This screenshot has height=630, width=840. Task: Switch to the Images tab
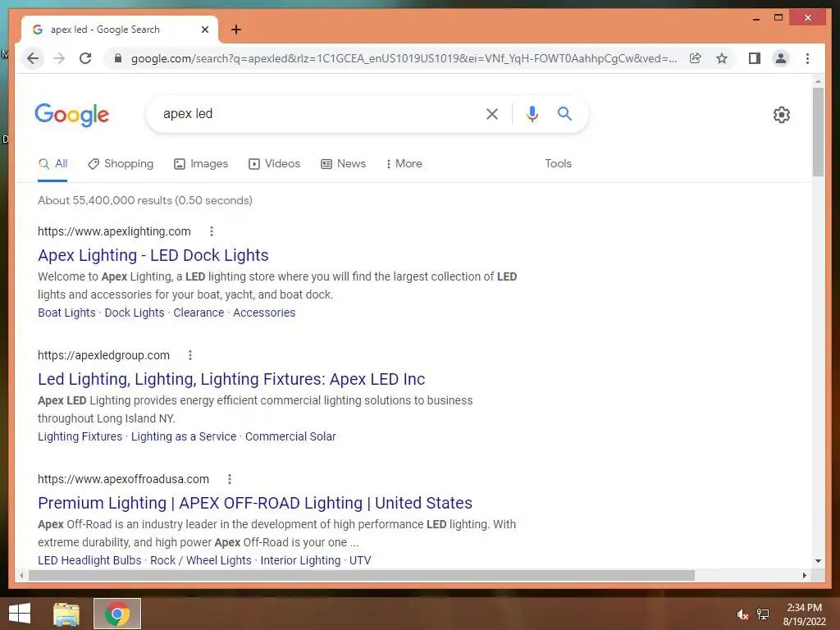(x=201, y=164)
